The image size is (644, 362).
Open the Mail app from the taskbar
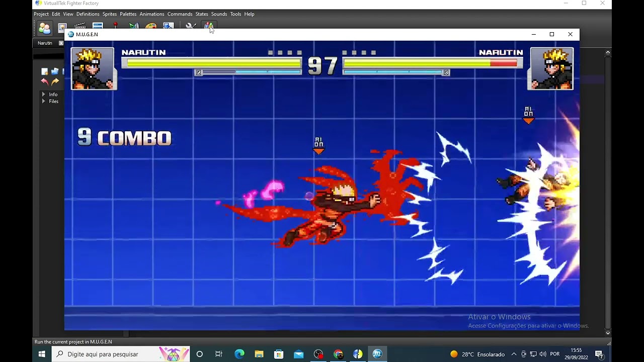[298, 354]
